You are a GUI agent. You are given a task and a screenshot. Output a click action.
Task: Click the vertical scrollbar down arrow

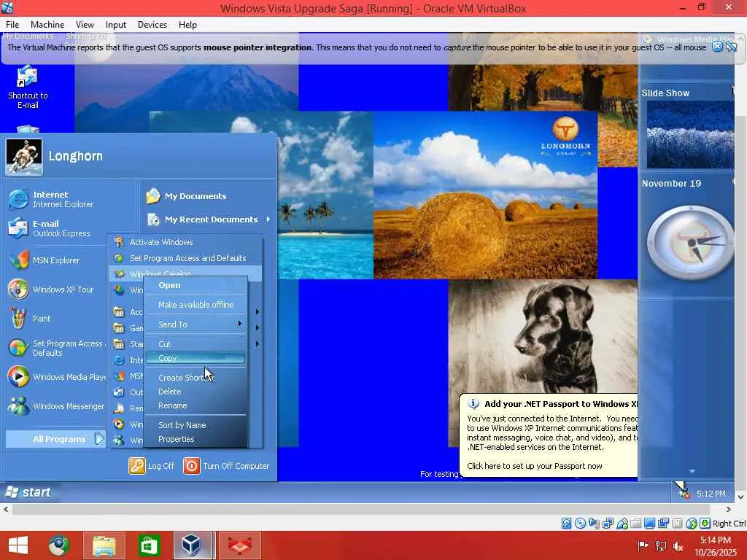point(741,497)
